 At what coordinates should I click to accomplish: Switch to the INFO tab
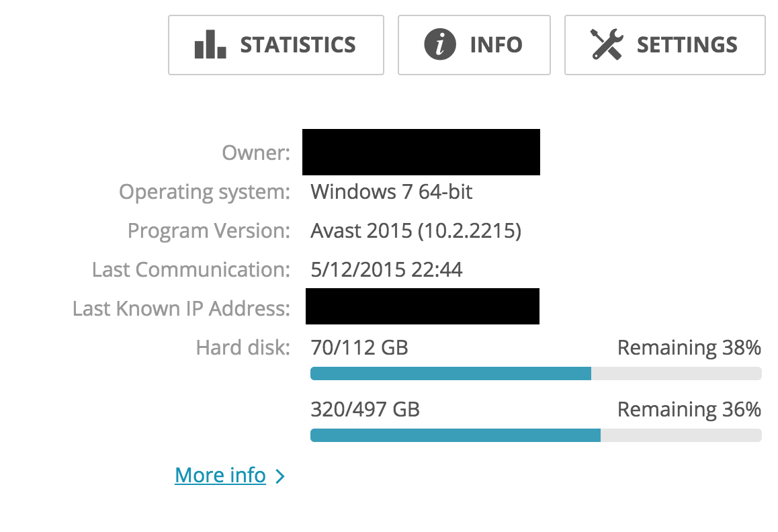click(x=474, y=45)
